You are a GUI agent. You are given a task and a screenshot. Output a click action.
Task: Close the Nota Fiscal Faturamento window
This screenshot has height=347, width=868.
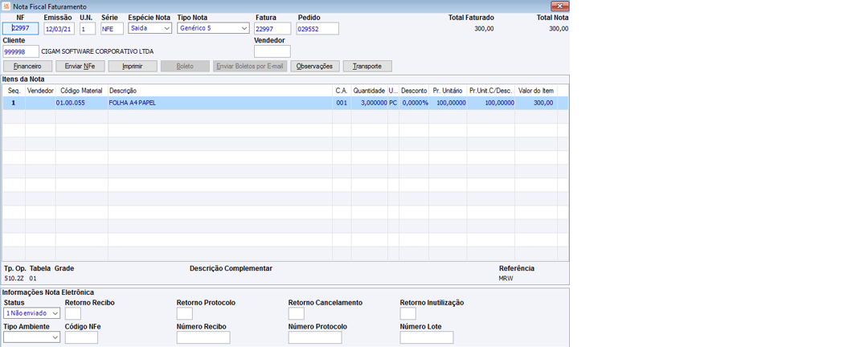[x=559, y=6]
